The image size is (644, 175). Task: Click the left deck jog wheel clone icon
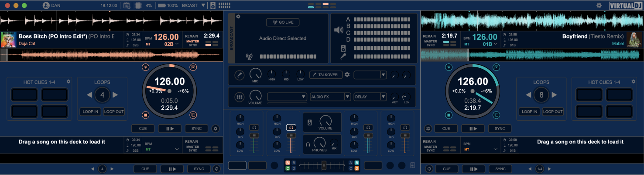point(193,115)
